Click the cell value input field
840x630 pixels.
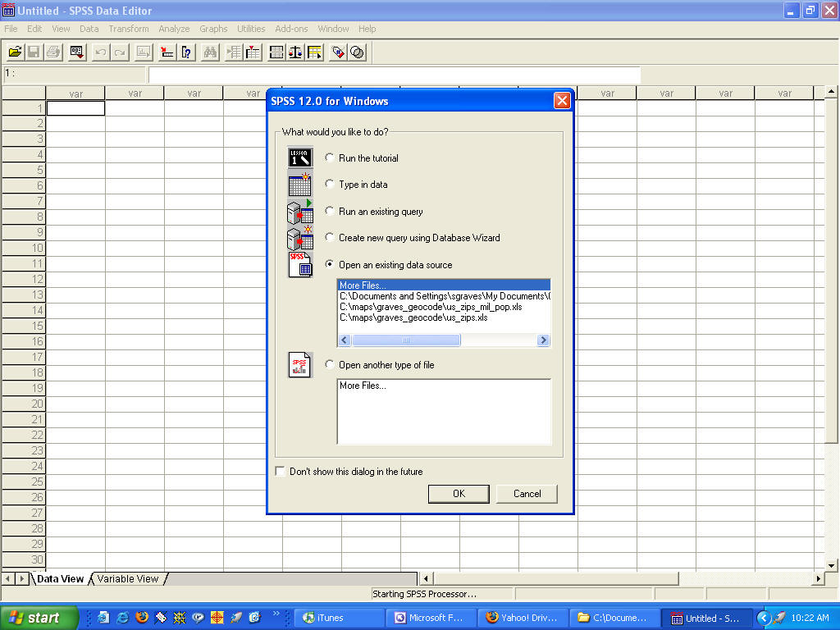click(394, 75)
